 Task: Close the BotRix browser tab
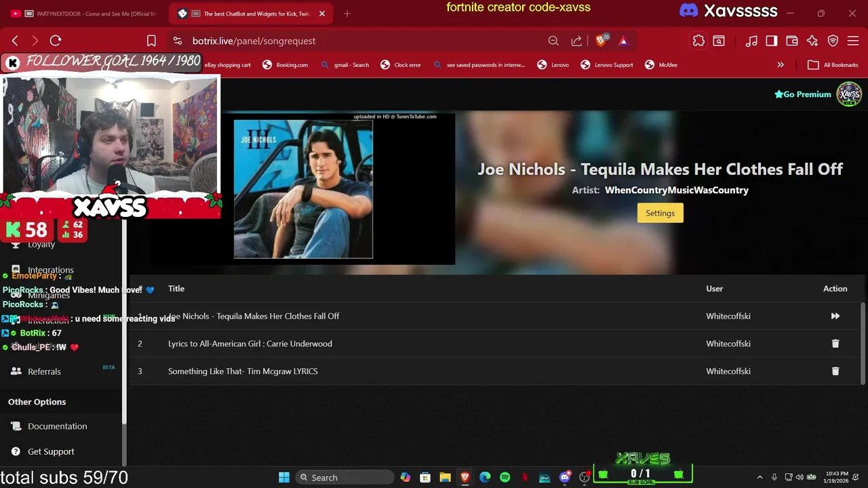coord(322,14)
